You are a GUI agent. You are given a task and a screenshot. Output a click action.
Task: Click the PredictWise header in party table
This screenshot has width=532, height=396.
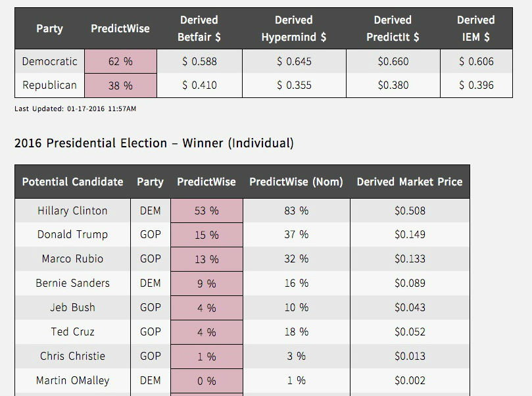pos(120,28)
